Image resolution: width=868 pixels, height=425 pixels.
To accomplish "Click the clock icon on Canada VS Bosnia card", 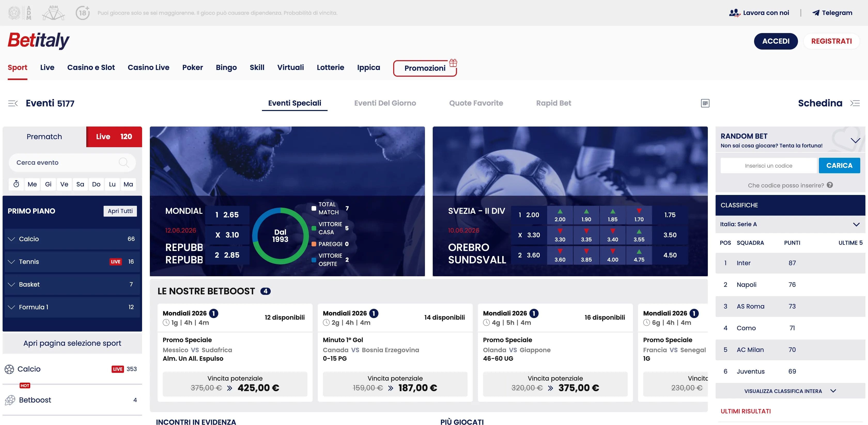I will 326,322.
